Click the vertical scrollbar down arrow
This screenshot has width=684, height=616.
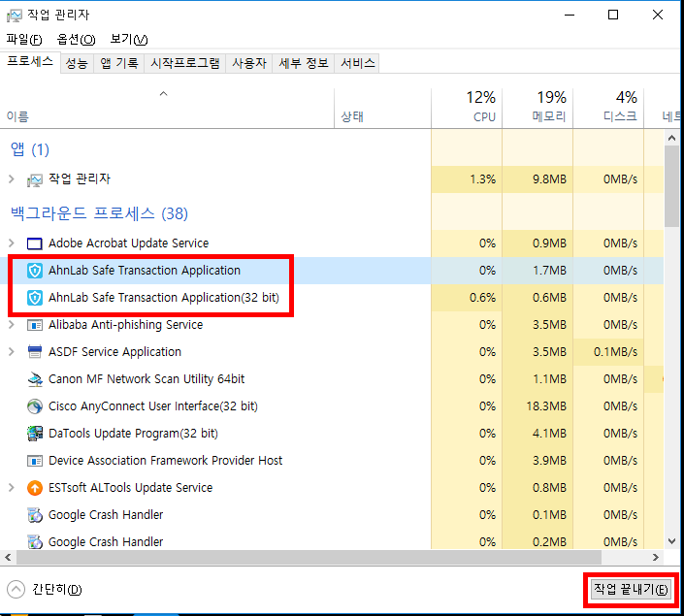click(x=671, y=541)
